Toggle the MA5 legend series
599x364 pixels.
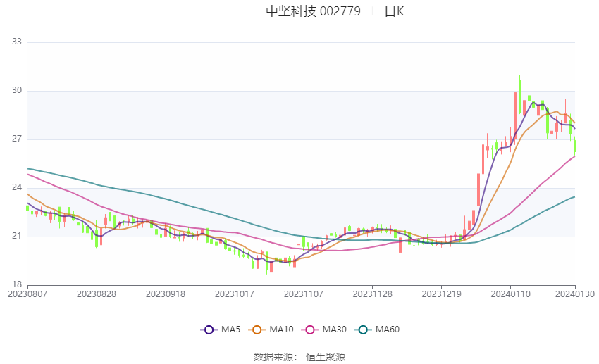221,330
